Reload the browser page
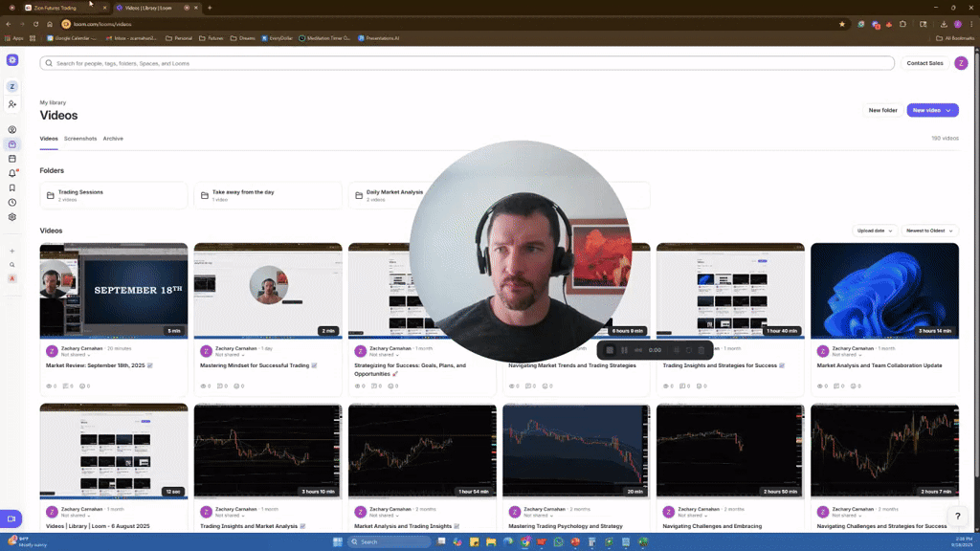Image resolution: width=980 pixels, height=551 pixels. (35, 24)
